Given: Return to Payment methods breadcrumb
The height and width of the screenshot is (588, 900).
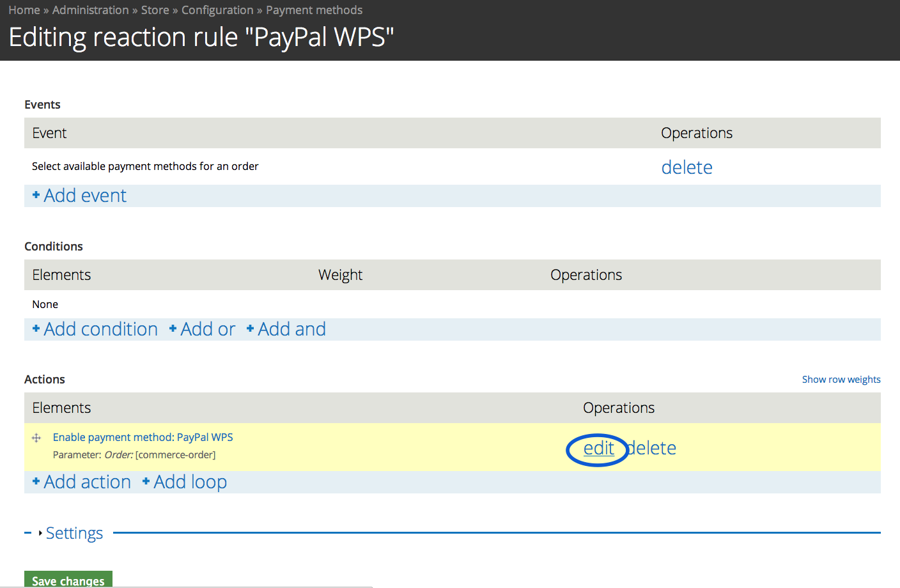Looking at the screenshot, I should coord(314,10).
